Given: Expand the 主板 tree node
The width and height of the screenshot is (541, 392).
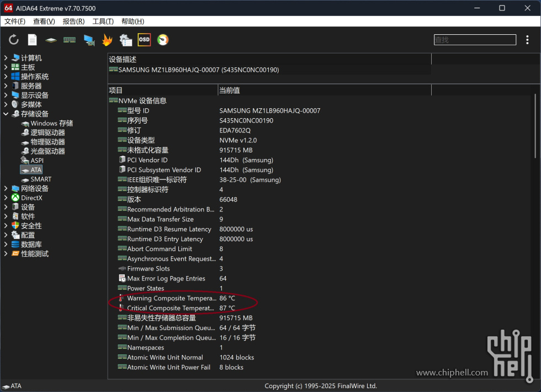Looking at the screenshot, I should tap(6, 67).
